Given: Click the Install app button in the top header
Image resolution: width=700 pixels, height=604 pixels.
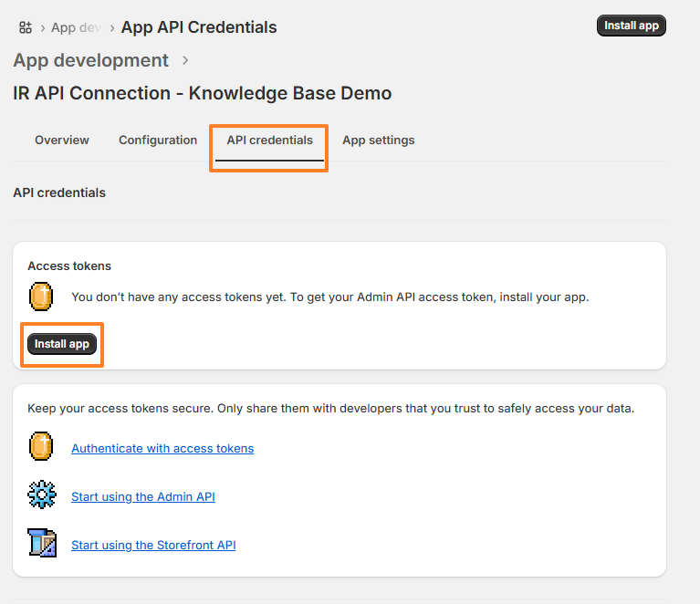Looking at the screenshot, I should [x=631, y=26].
